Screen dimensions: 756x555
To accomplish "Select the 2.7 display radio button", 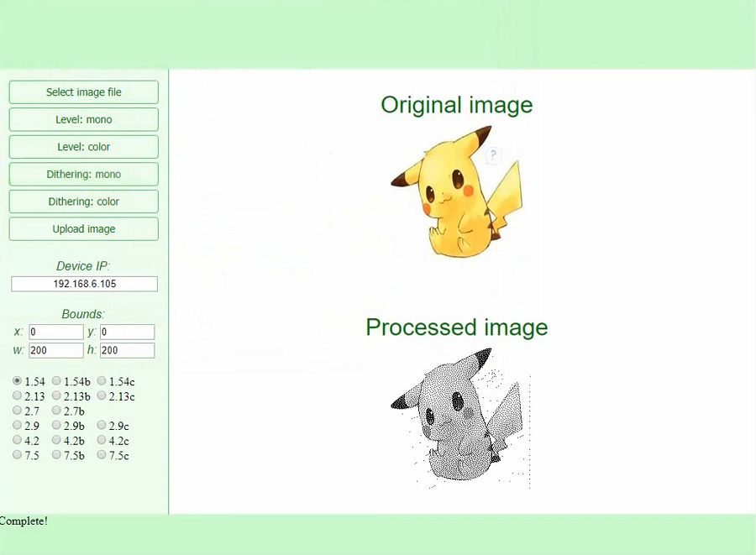I will [x=18, y=410].
